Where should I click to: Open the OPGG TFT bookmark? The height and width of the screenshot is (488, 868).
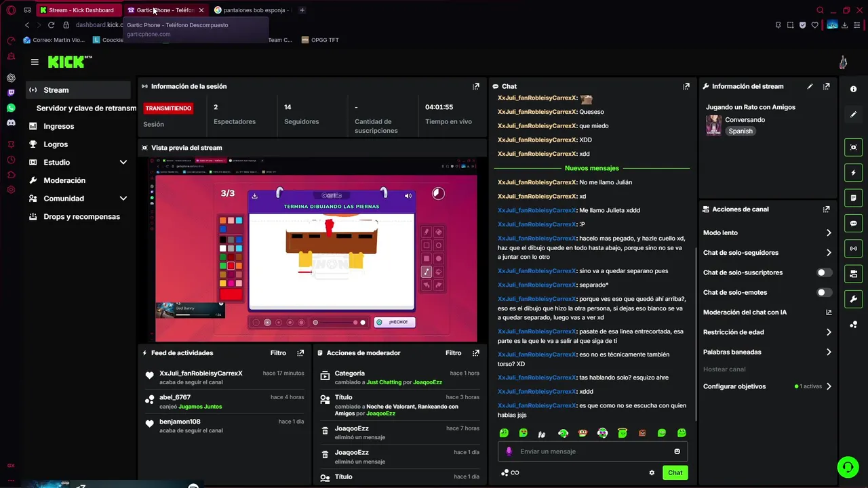pyautogui.click(x=320, y=40)
